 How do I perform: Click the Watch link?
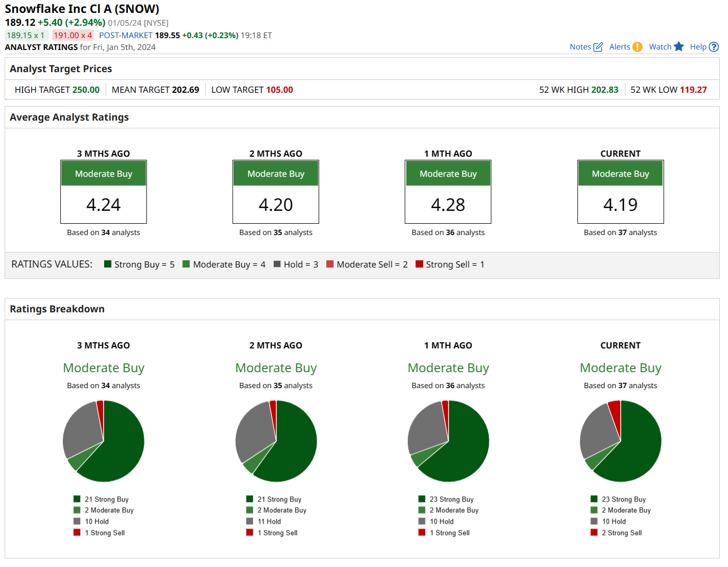pyautogui.click(x=660, y=47)
